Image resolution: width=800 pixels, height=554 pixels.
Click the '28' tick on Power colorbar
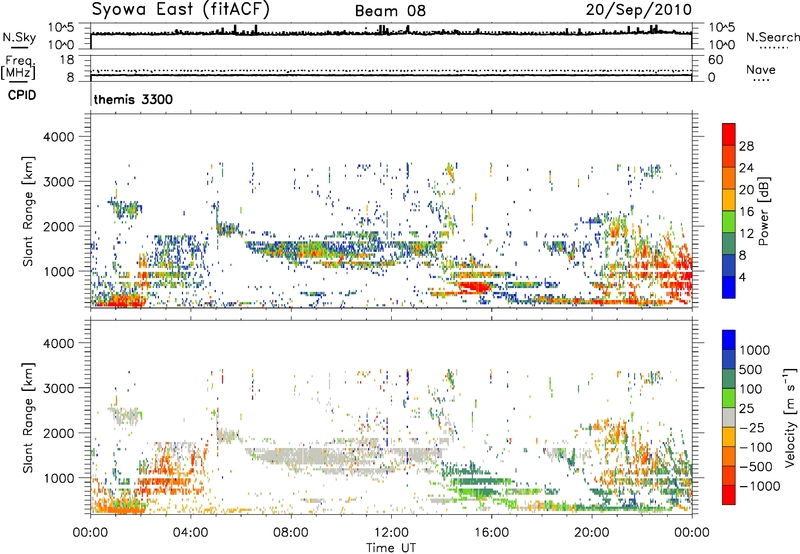(x=746, y=146)
